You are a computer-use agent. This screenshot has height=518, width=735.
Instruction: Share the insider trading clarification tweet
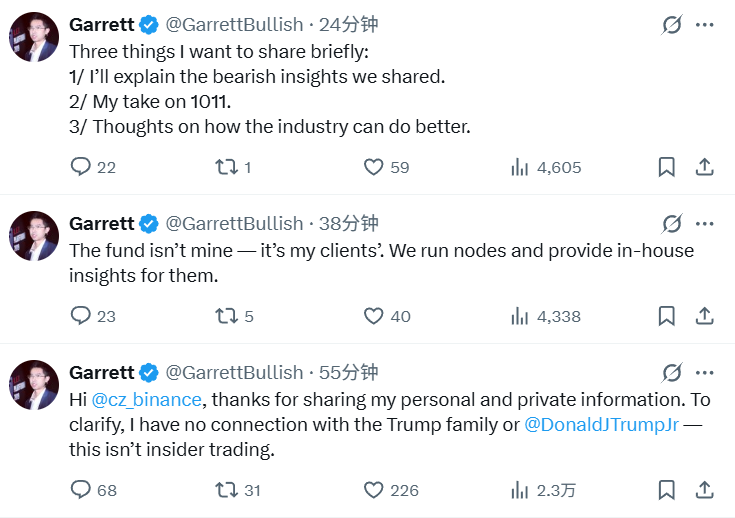[x=704, y=490]
